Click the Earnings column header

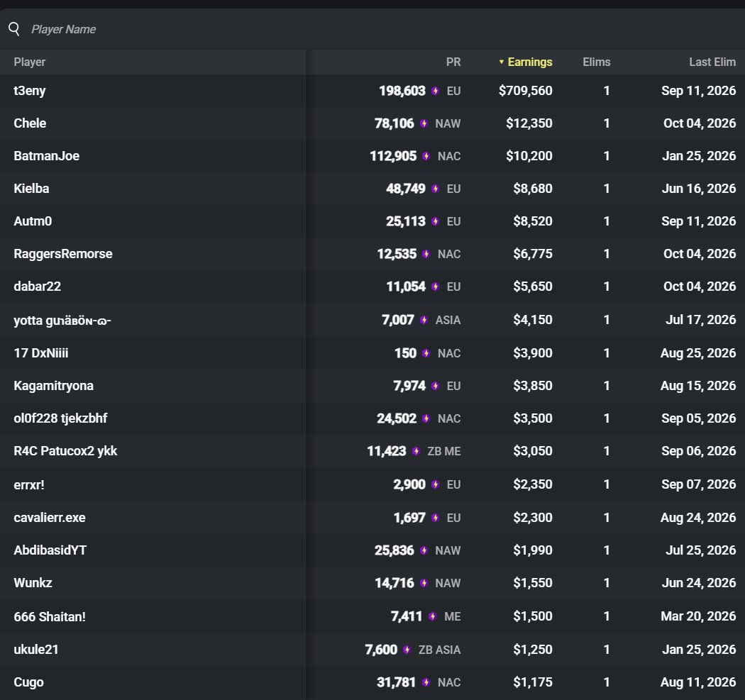530,62
